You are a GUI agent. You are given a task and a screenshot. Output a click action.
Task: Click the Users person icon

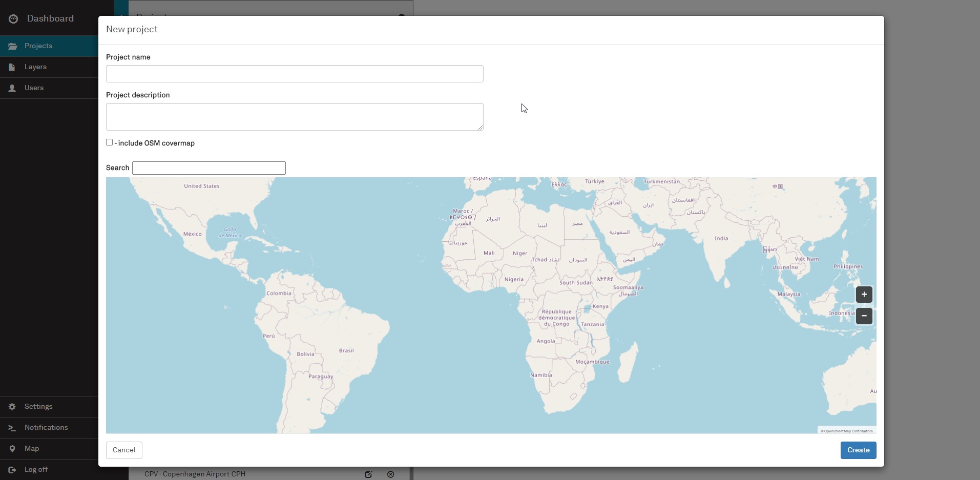tap(12, 88)
